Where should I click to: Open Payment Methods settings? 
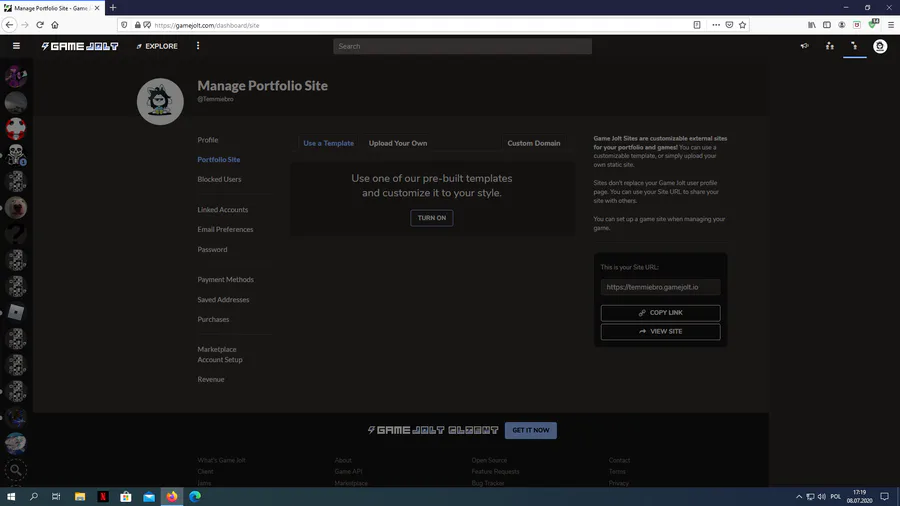226,279
